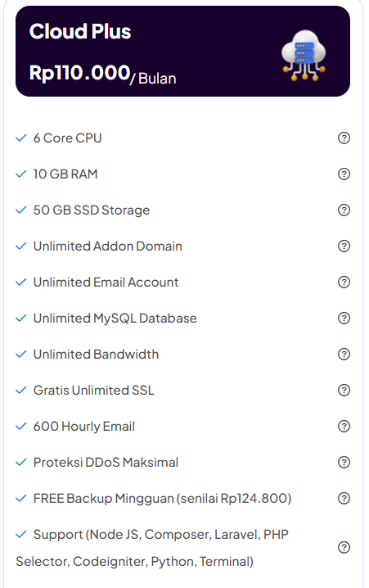369x588 pixels.
Task: Click question mark next to Unlimited Bandwidth
Action: [344, 354]
